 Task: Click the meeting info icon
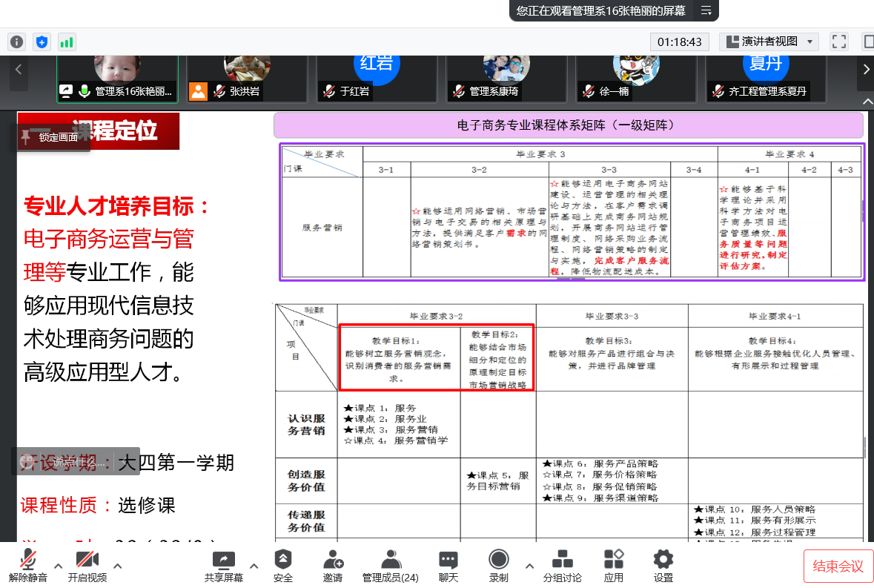pos(16,42)
